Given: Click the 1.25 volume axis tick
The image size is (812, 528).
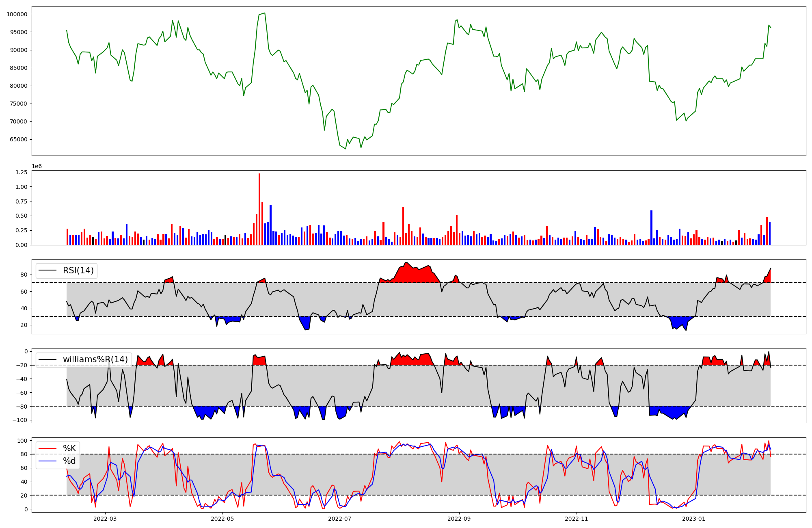Looking at the screenshot, I should 21,173.
